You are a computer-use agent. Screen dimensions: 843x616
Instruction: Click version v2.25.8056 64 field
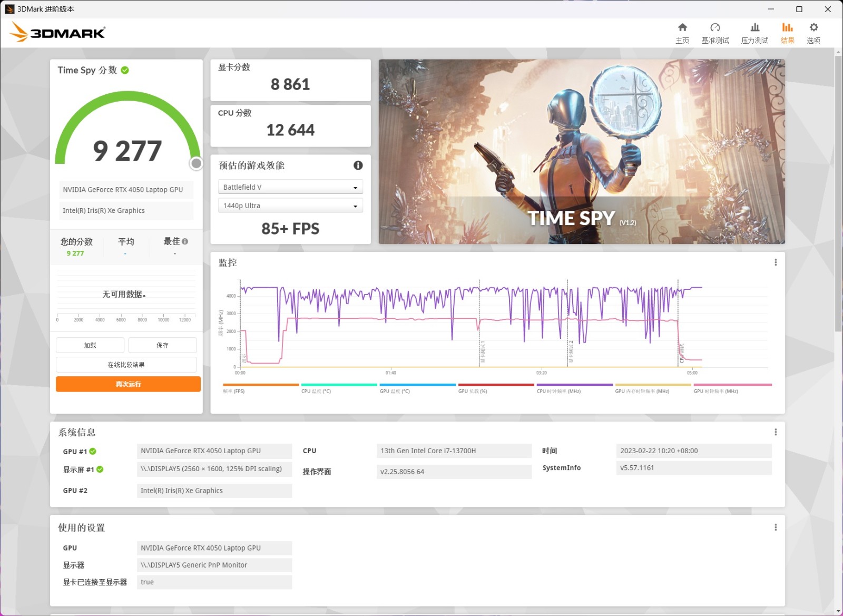pos(454,472)
